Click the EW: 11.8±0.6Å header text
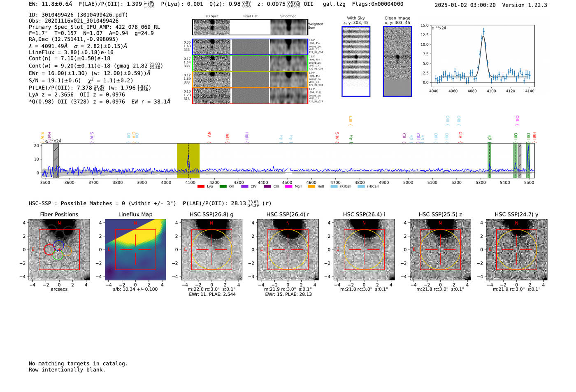 (x=51, y=4)
